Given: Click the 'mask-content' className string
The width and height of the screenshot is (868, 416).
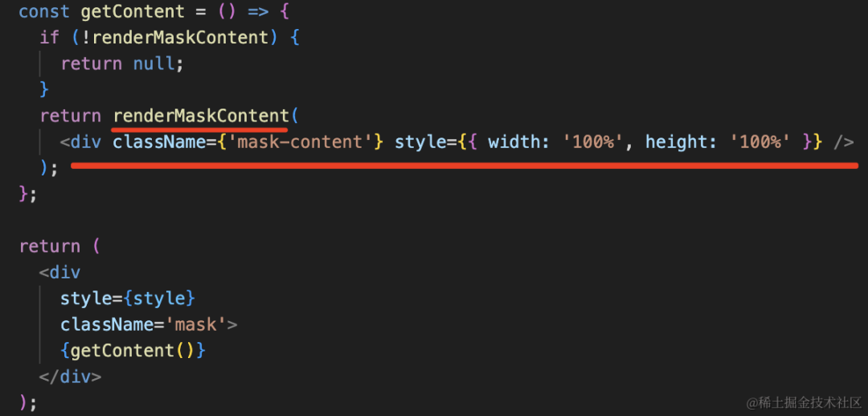Looking at the screenshot, I should (x=300, y=142).
